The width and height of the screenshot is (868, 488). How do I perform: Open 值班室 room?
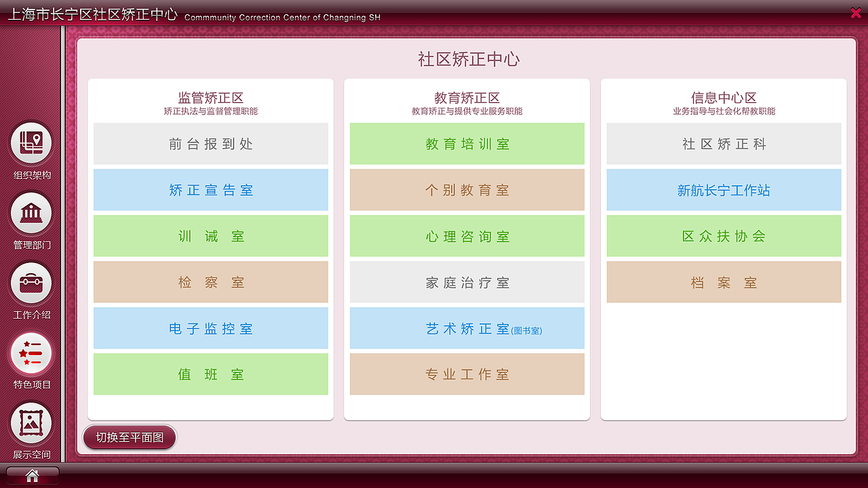click(211, 374)
